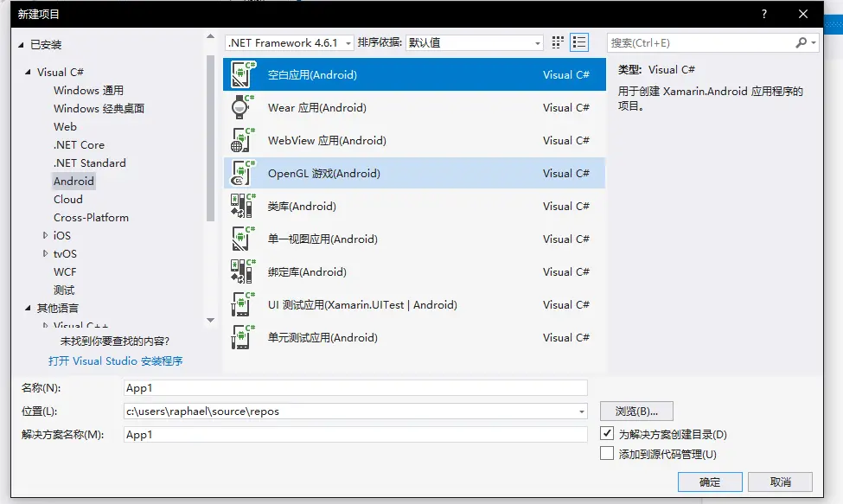The height and width of the screenshot is (504, 843).
Task: Click the 空白应用(Android) template icon
Action: click(x=243, y=74)
